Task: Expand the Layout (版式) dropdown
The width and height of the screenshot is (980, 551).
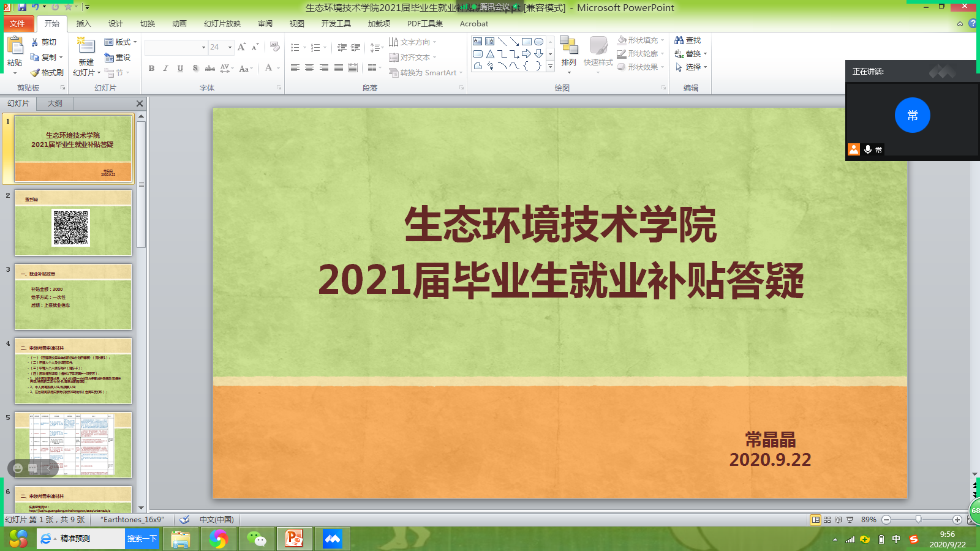Action: click(x=135, y=42)
